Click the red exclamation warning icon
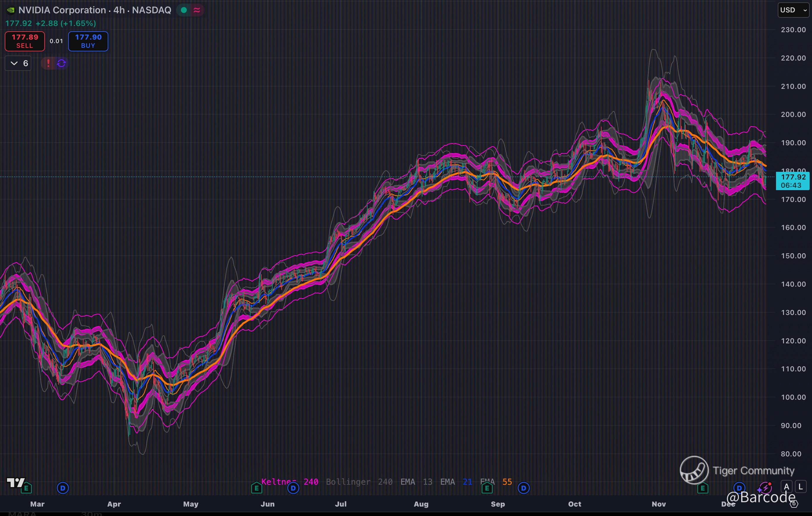The height and width of the screenshot is (516, 812). [48, 63]
